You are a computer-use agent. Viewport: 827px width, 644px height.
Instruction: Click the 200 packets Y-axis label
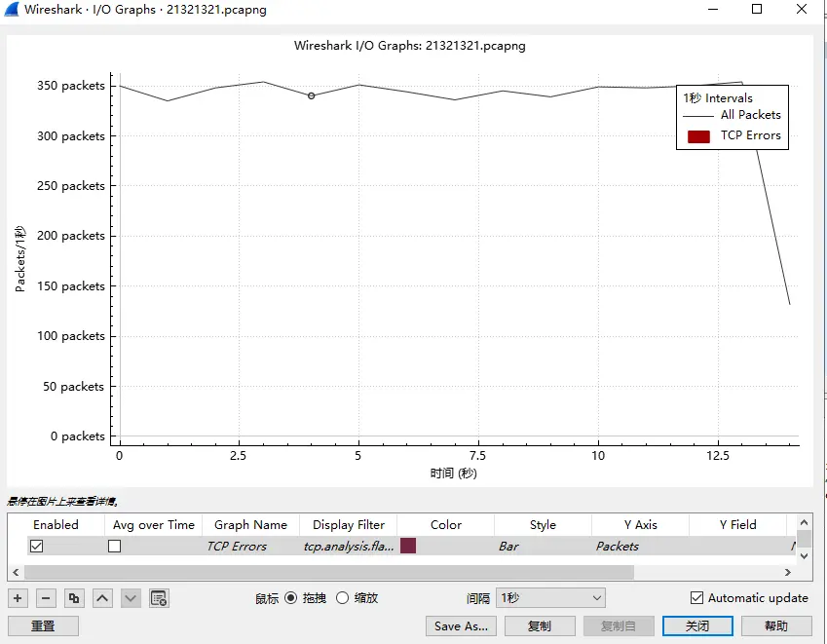click(71, 236)
